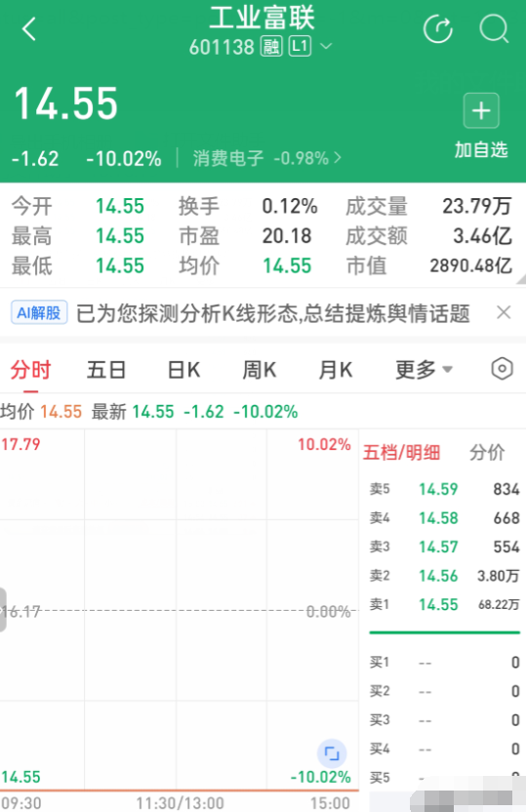Select the 卖4 price 14.58 row

coord(444,518)
